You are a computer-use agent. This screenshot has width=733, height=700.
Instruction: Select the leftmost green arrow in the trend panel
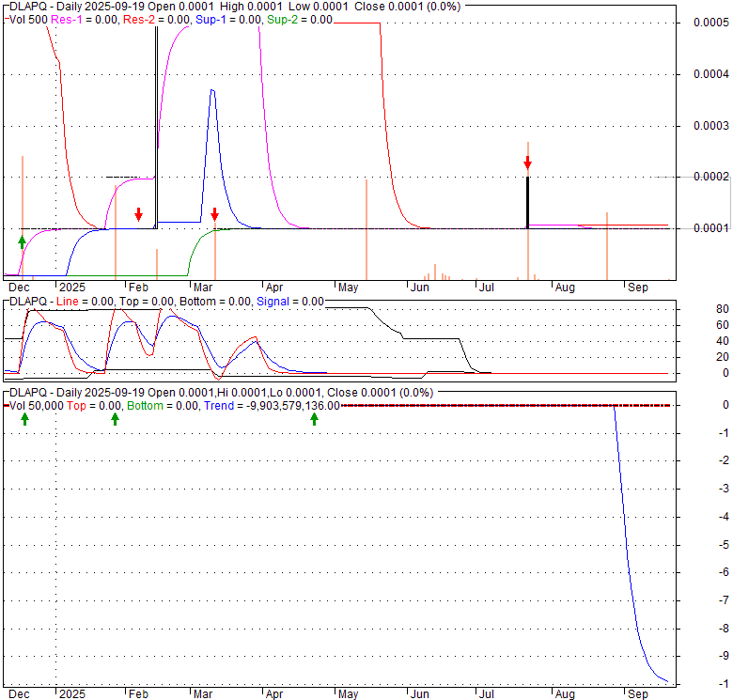click(x=25, y=418)
